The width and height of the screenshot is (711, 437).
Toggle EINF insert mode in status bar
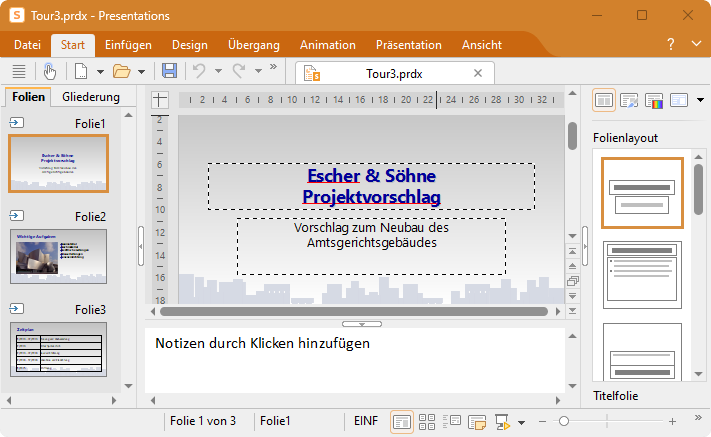coord(366,421)
